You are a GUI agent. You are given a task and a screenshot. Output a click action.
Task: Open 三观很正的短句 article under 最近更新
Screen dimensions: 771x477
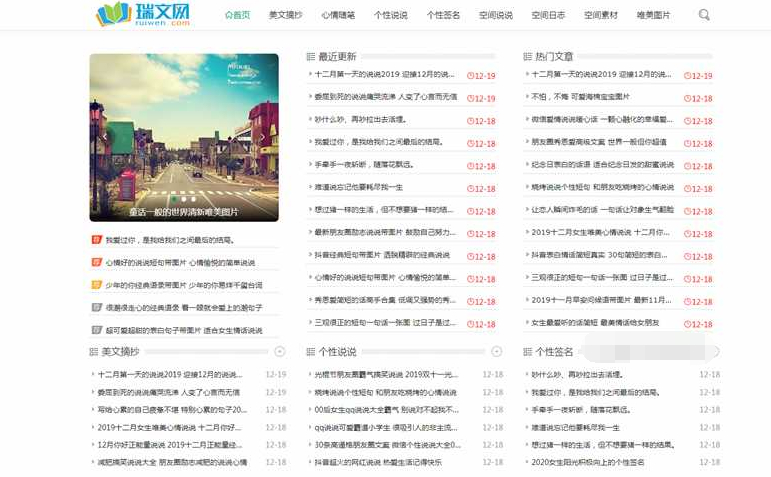point(386,323)
